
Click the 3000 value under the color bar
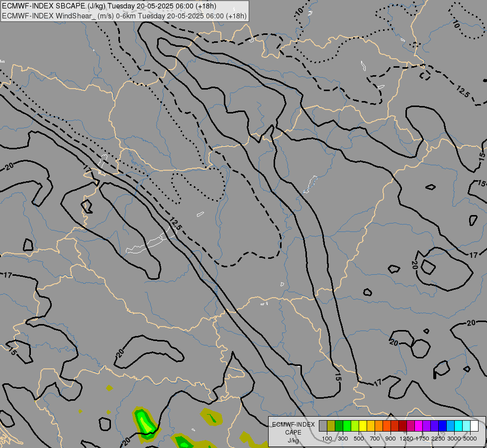pos(454,439)
